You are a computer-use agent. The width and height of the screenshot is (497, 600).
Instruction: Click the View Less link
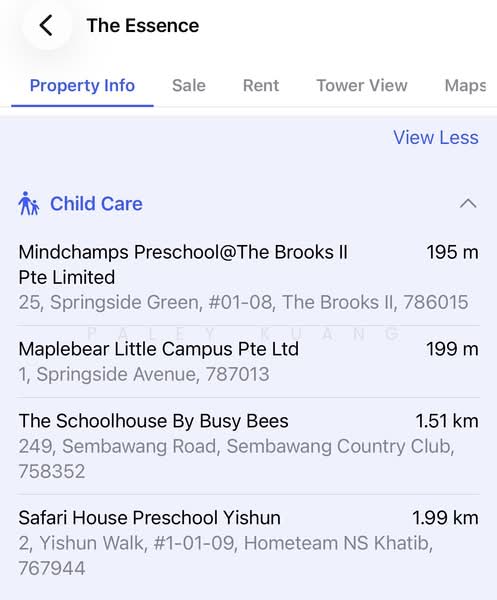[x=436, y=137]
